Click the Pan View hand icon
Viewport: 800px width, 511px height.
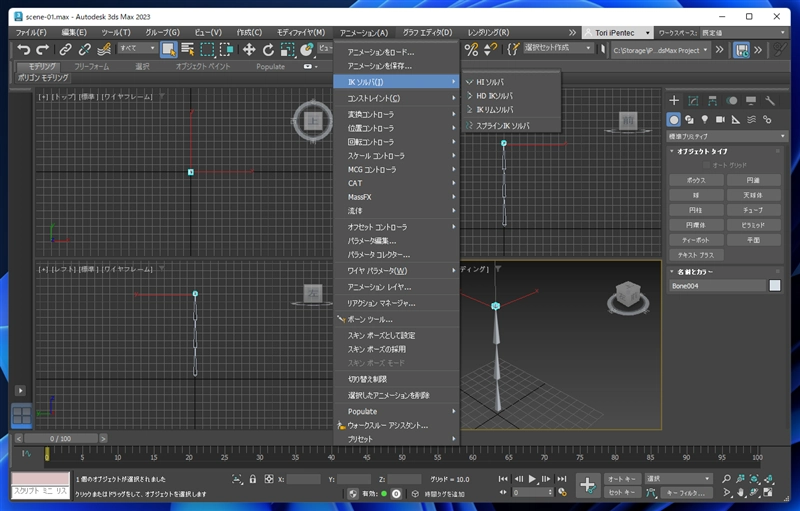click(740, 493)
